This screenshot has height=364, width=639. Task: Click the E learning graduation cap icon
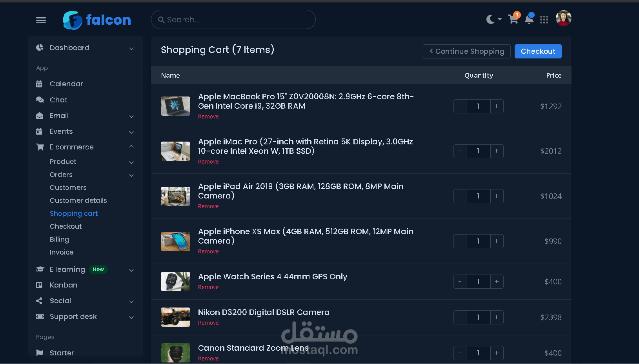40,269
